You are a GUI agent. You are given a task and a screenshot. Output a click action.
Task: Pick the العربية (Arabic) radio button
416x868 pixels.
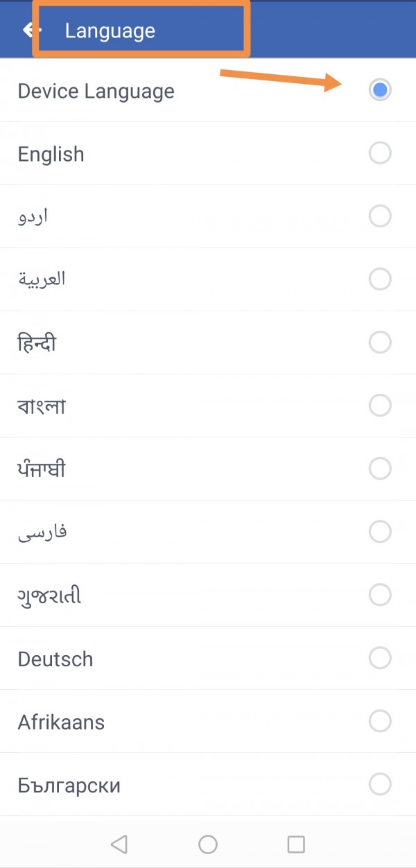click(x=379, y=279)
